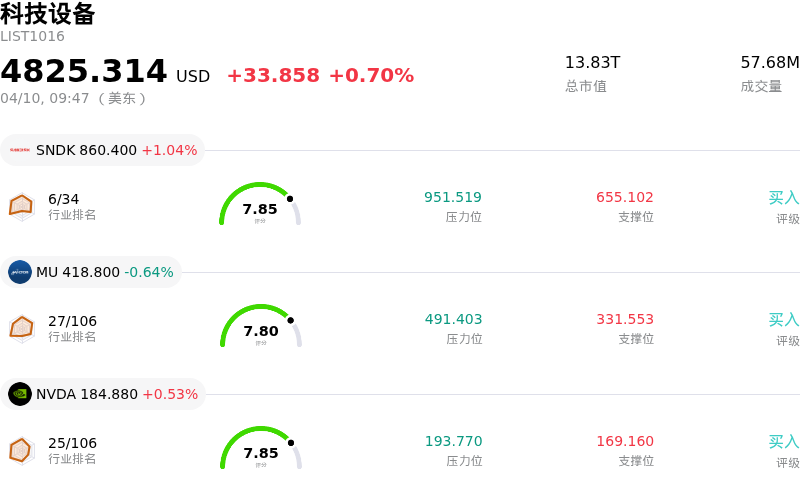The width and height of the screenshot is (800, 488).
Task: Click the SNDK SanDisk logo icon
Action: click(20, 150)
